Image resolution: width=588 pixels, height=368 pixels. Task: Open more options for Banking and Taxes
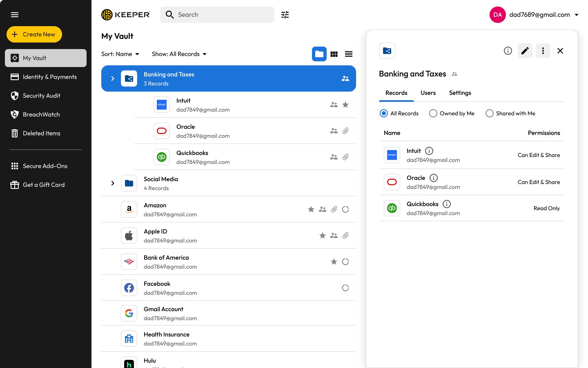click(543, 51)
